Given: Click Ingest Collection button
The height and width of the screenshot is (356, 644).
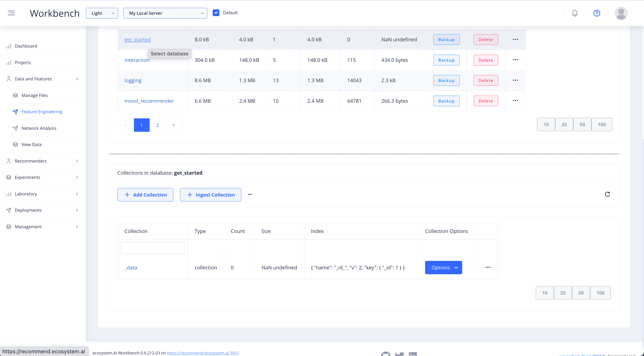Looking at the screenshot, I should pos(211,195).
